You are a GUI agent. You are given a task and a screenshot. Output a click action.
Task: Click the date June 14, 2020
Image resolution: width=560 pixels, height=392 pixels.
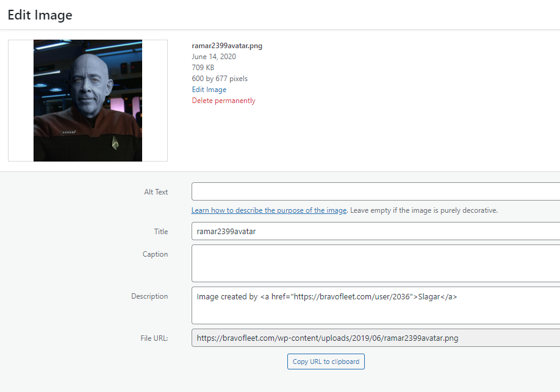pyautogui.click(x=214, y=57)
